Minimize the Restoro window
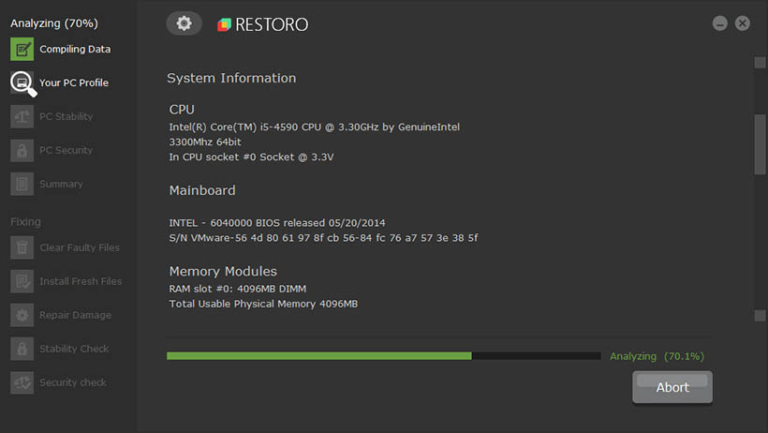This screenshot has width=768, height=433. [720, 23]
